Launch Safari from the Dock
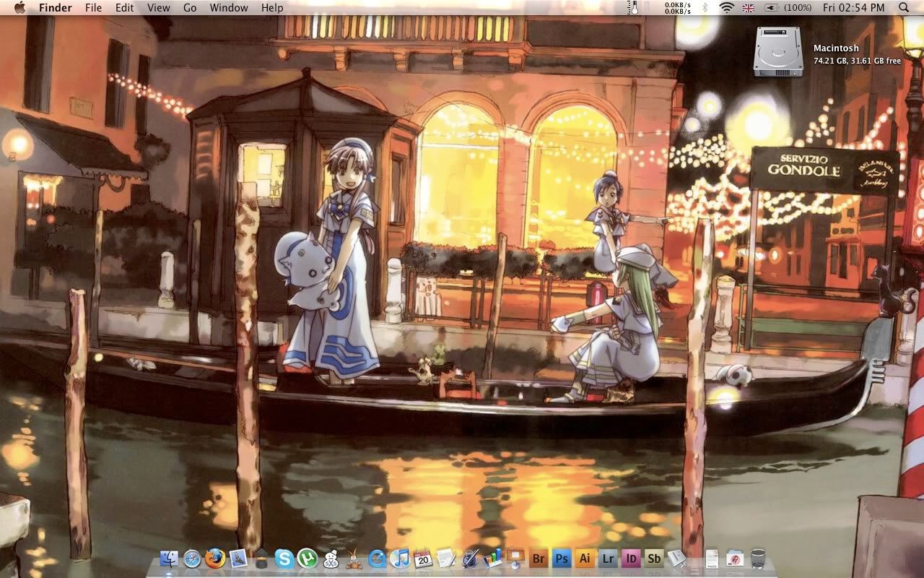The image size is (924, 578). tap(192, 558)
